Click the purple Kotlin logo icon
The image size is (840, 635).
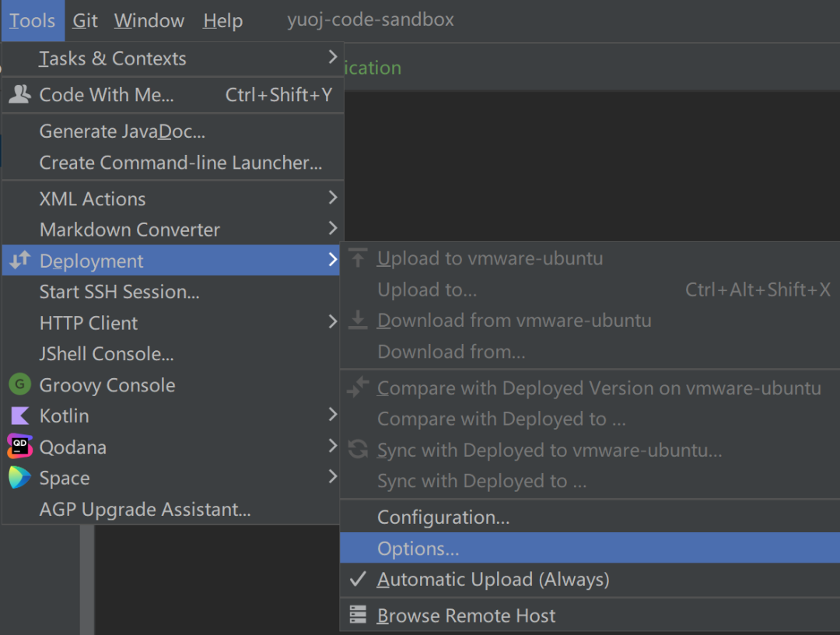coord(19,416)
